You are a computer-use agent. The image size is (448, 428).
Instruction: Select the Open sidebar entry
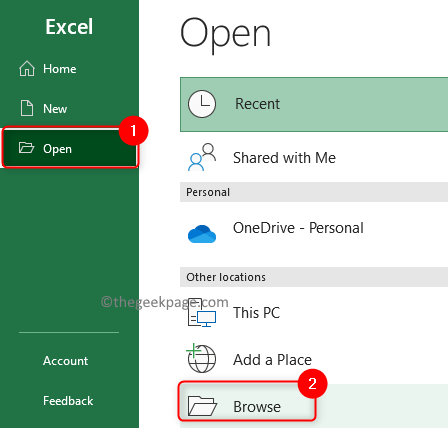click(70, 148)
